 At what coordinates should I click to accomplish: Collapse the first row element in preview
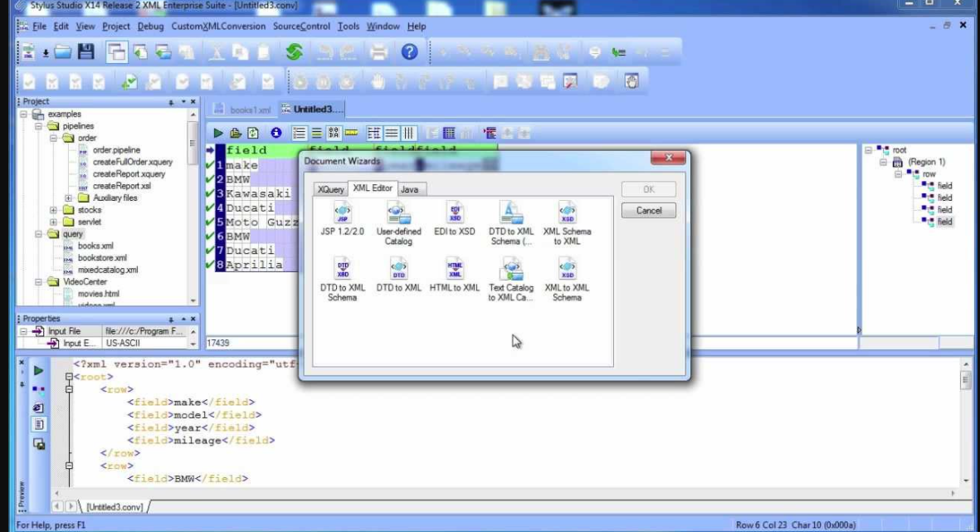point(69,389)
